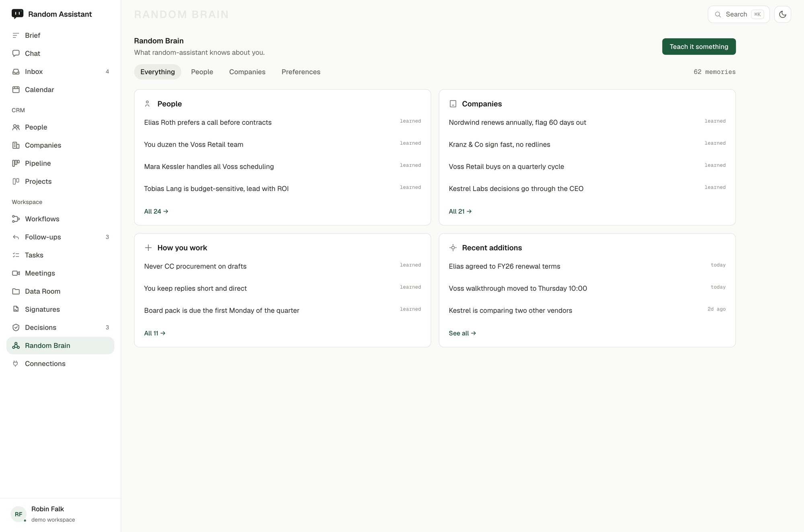Open the Inbox tray icon

click(16, 72)
